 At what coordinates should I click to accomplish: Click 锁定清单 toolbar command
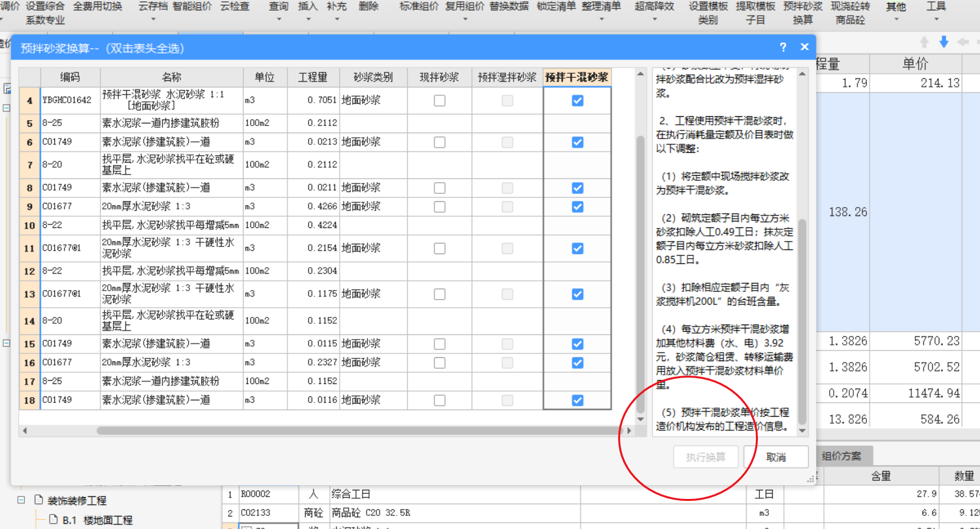tap(556, 7)
